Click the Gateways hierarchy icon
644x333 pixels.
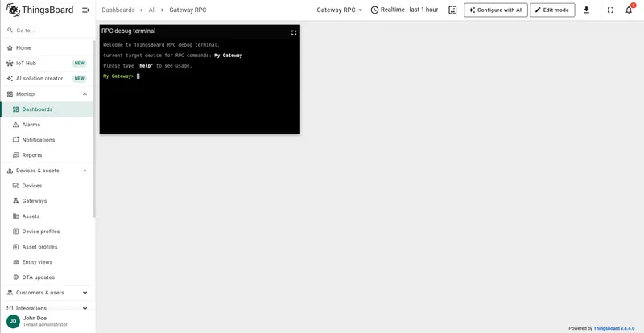(16, 201)
